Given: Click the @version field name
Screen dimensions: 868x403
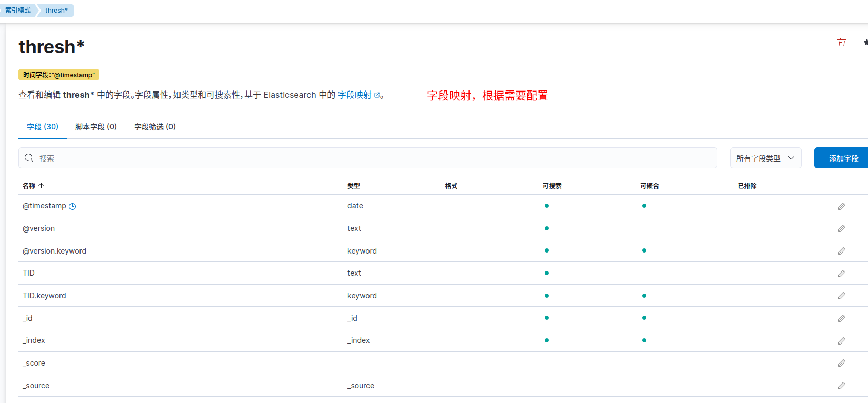Looking at the screenshot, I should pyautogui.click(x=38, y=228).
